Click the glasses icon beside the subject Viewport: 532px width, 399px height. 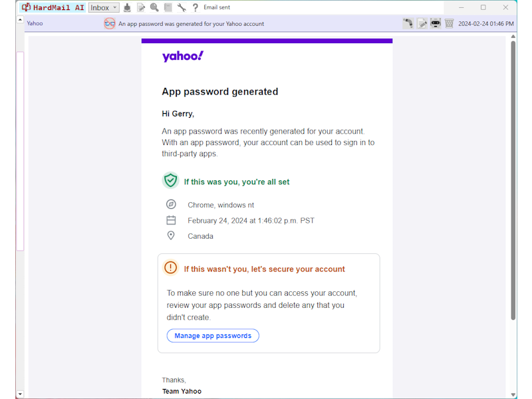[x=110, y=23]
